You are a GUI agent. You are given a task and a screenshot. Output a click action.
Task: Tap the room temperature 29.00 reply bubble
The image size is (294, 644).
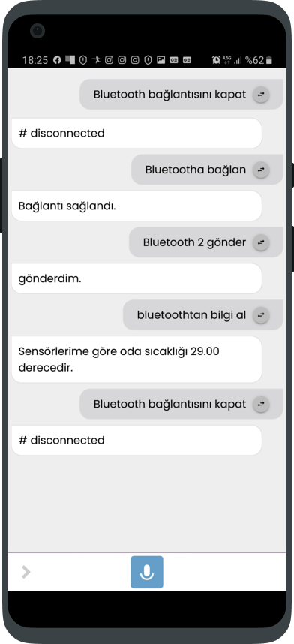click(x=136, y=360)
